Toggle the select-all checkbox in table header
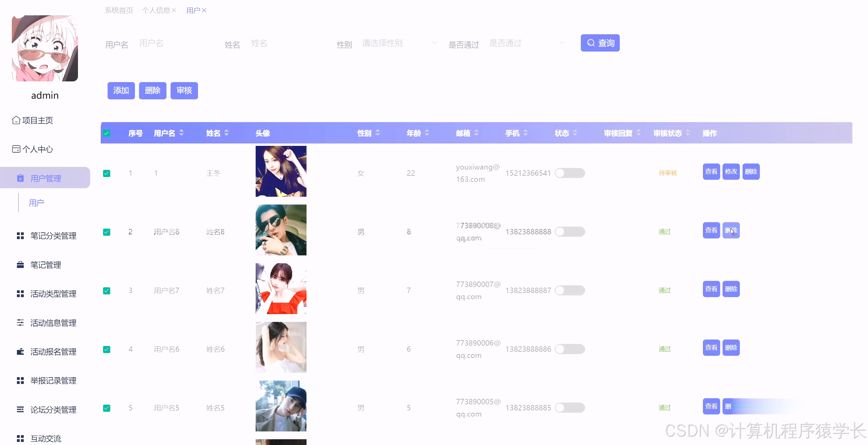This screenshot has width=868, height=445. coord(107,133)
